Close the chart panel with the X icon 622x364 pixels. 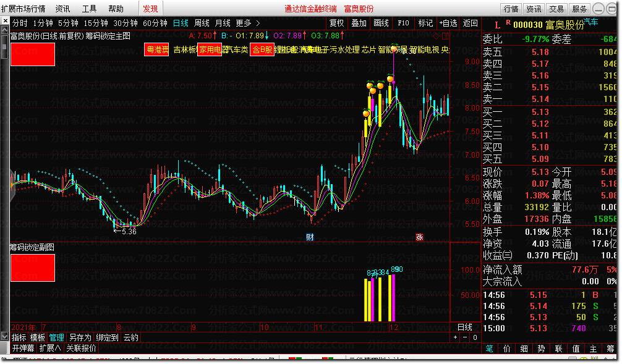pyautogui.click(x=5, y=20)
